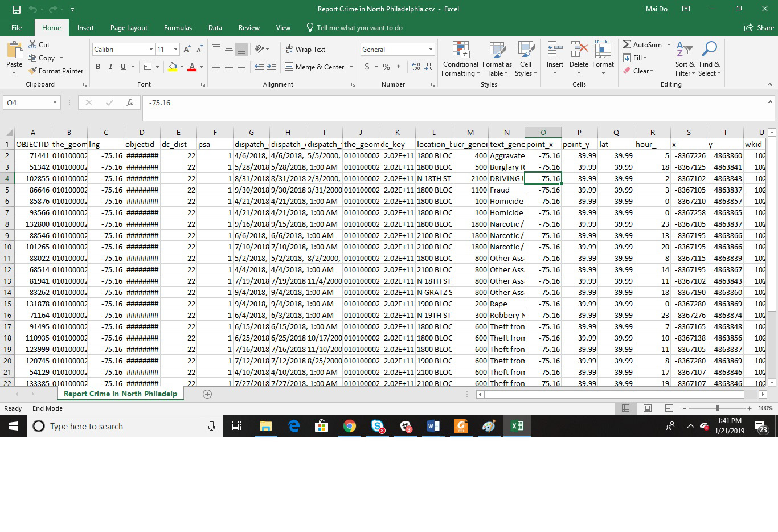The width and height of the screenshot is (778, 532).
Task: Click the increase indent icon
Action: pyautogui.click(x=272, y=67)
